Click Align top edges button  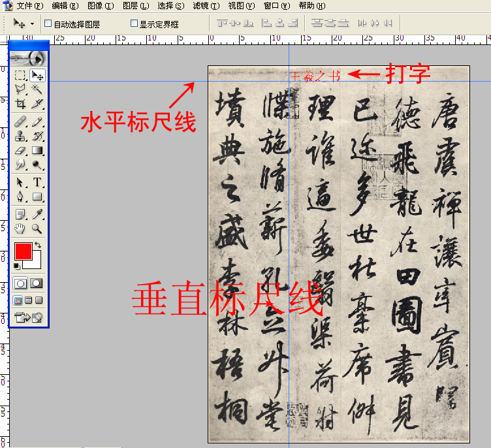(x=222, y=23)
